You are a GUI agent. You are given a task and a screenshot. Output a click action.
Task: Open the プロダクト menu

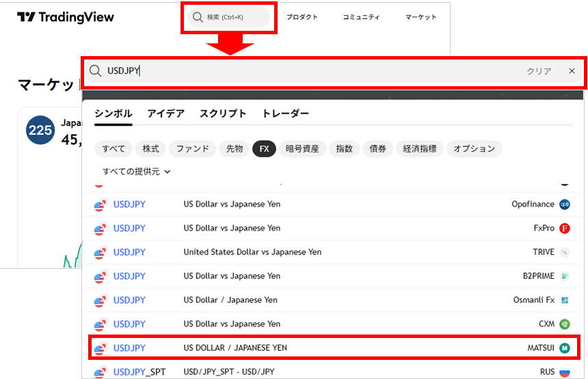[x=302, y=17]
